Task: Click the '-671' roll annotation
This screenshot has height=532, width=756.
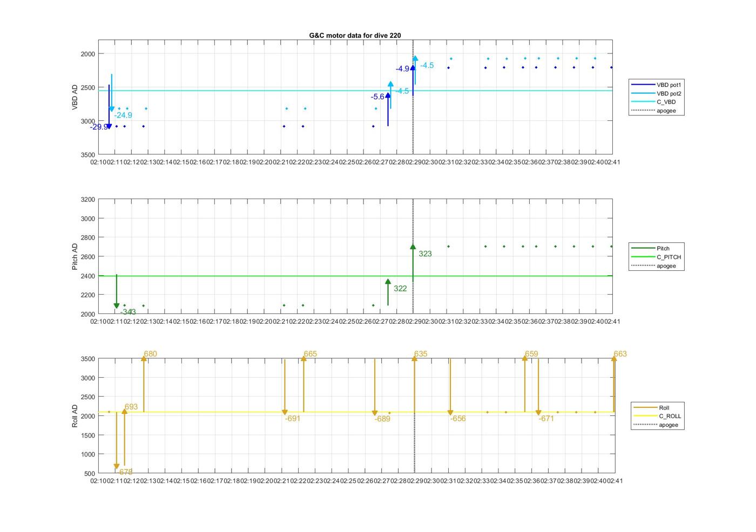Action: (x=546, y=419)
